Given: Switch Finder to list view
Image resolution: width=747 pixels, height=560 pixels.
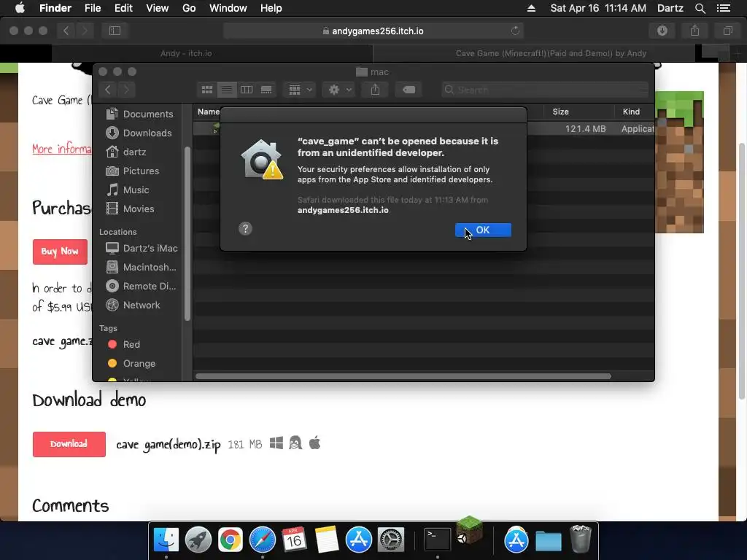Looking at the screenshot, I should [227, 90].
